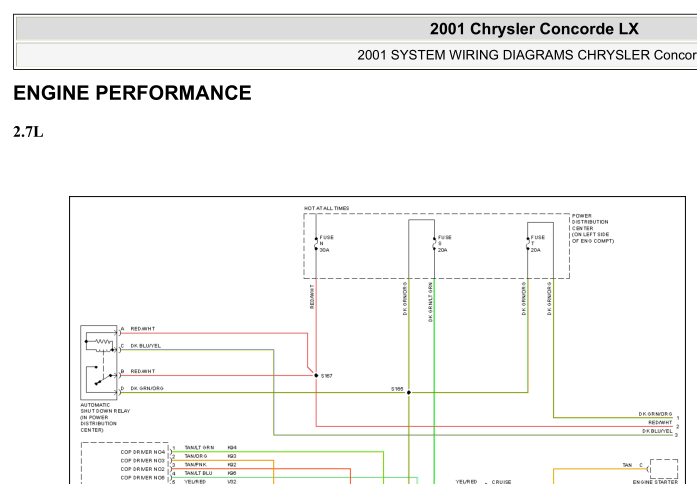Click the 'TAN/LT GRN' wire label
The height and width of the screenshot is (484, 697).
coord(199,448)
